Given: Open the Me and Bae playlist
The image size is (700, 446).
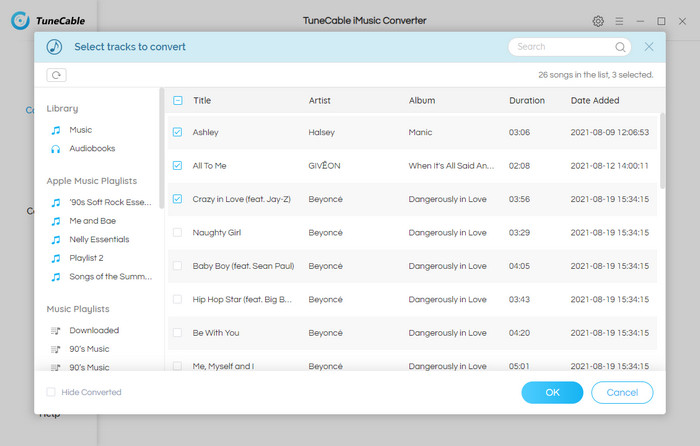Looking at the screenshot, I should (92, 221).
